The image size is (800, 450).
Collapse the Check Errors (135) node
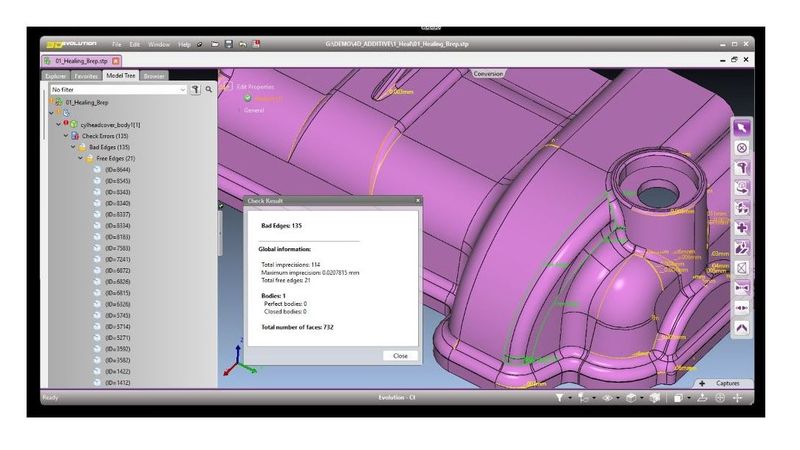tap(66, 136)
